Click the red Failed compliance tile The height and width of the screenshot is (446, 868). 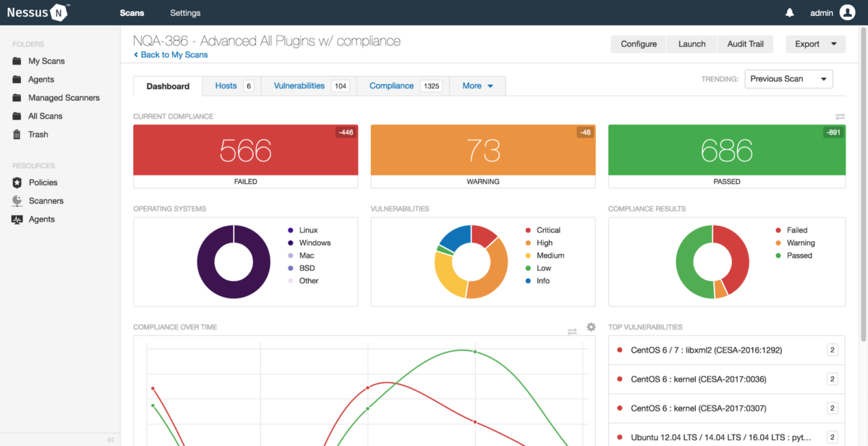pos(246,156)
